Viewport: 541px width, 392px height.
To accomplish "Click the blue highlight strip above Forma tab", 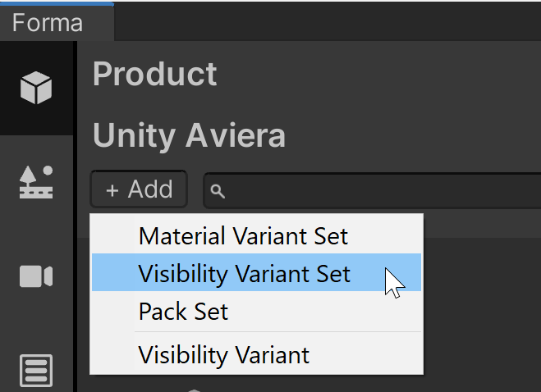I will click(57, 2).
